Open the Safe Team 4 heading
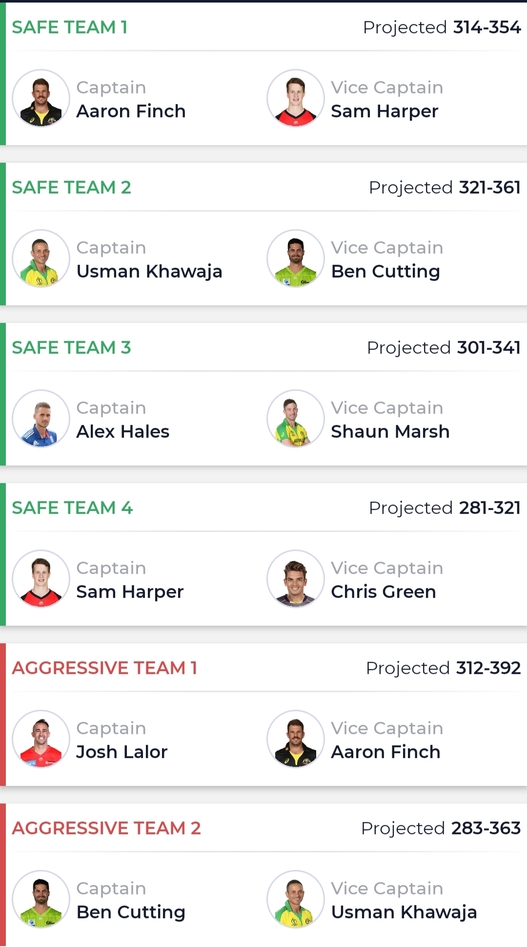The image size is (527, 947). [72, 507]
